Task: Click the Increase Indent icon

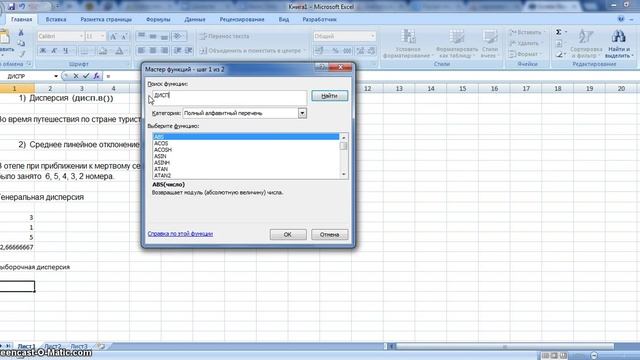Action: (189, 51)
